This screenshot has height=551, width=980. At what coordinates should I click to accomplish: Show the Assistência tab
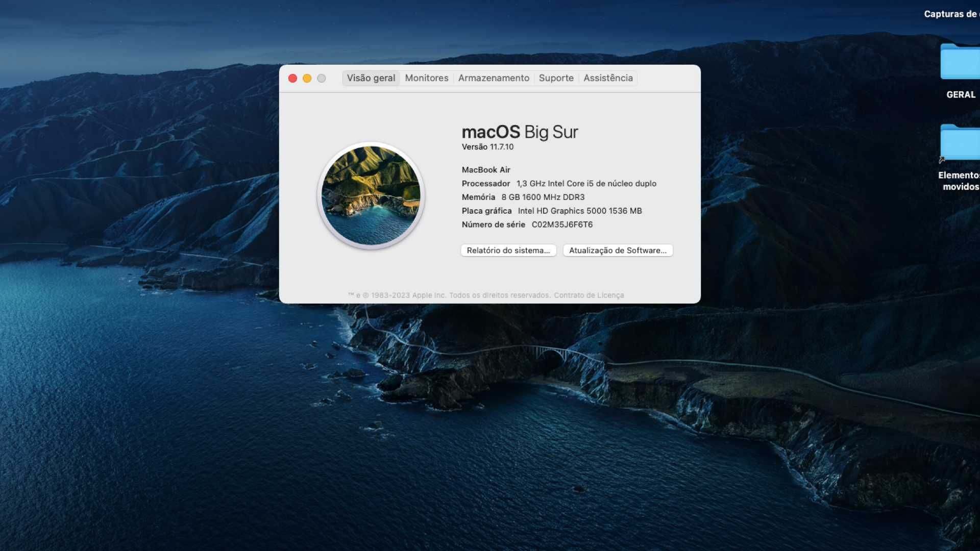(608, 78)
